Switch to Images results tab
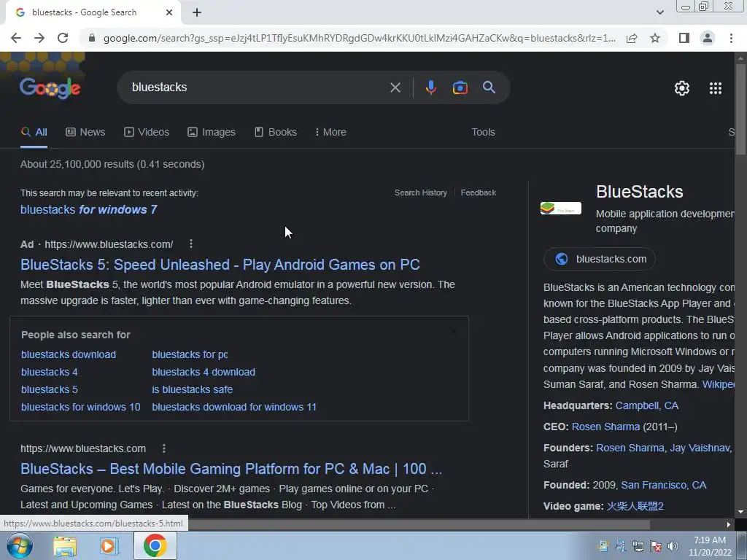This screenshot has width=747, height=560. [x=212, y=133]
